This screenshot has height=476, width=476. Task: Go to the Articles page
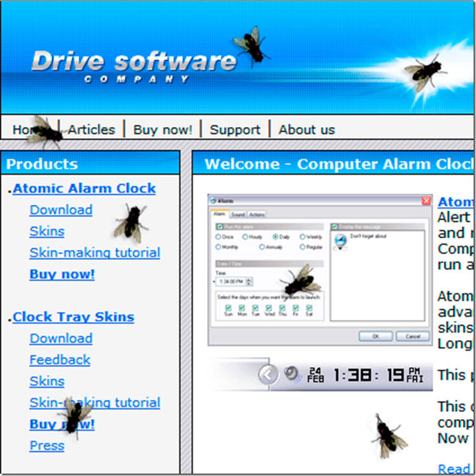pyautogui.click(x=92, y=130)
